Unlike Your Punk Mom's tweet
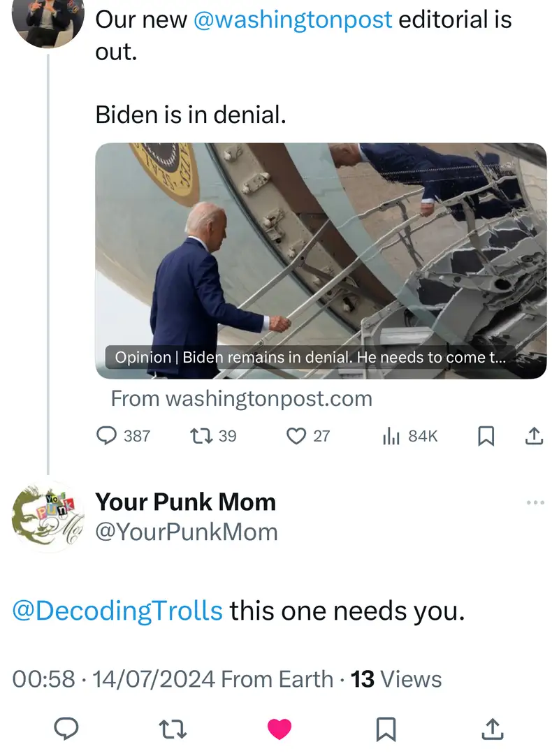 (279, 729)
